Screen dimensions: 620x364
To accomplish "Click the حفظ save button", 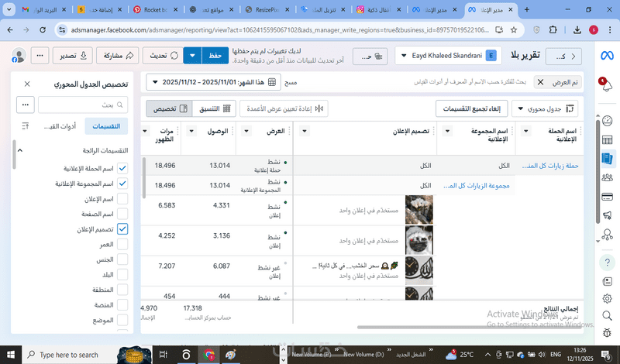I will pos(215,56).
